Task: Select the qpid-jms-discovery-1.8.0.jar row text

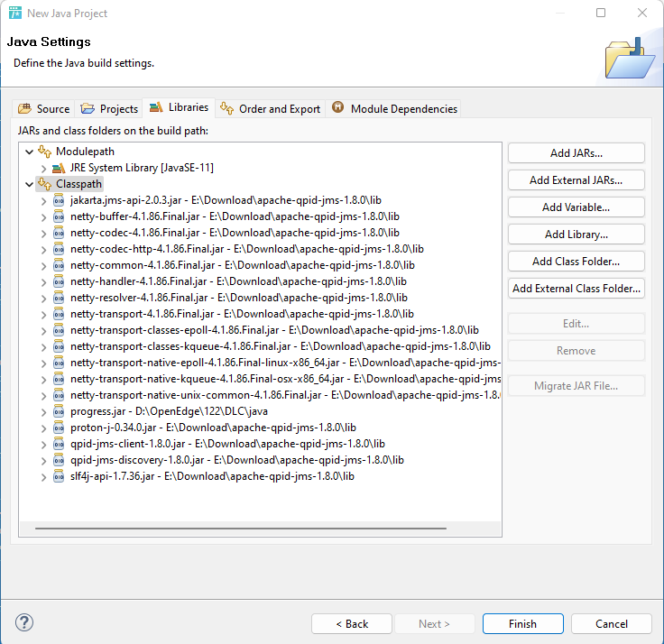Action: coord(237,460)
